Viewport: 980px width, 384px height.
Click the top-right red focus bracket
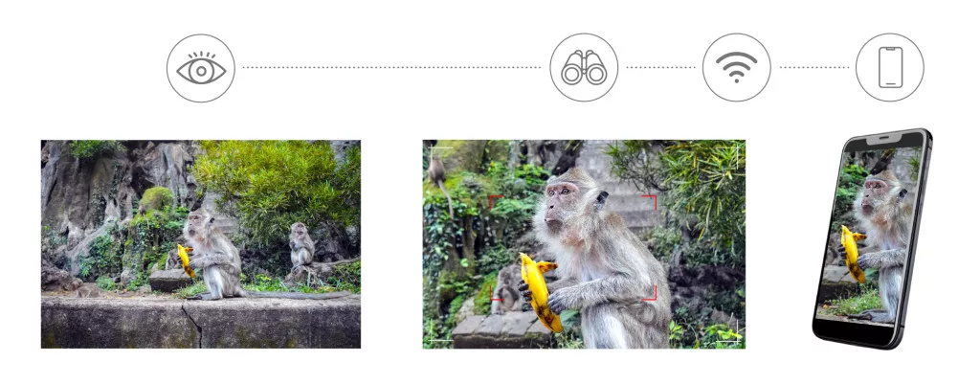(651, 201)
